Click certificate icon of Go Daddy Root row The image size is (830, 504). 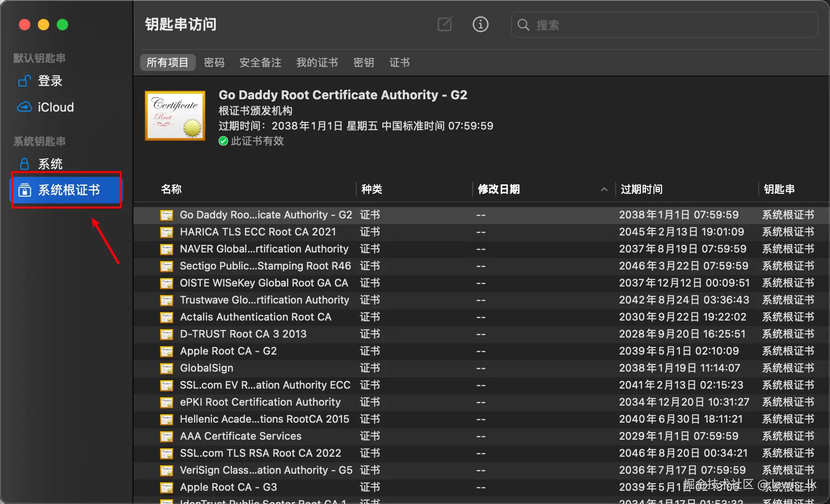(167, 215)
